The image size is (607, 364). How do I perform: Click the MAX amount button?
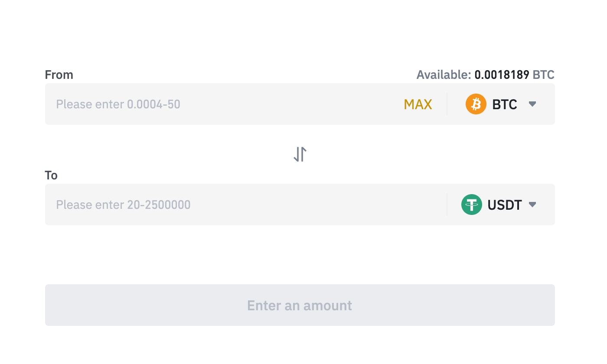click(x=418, y=104)
